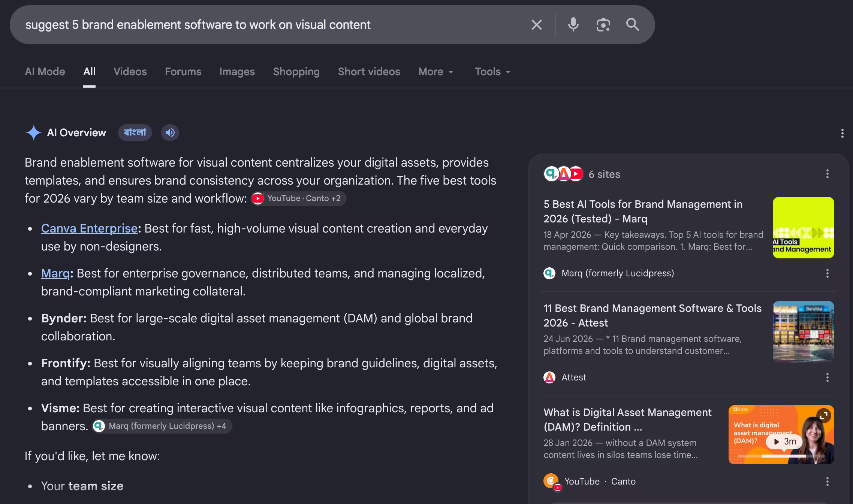Listen to the AI Overview with speaker icon
This screenshot has width=853, height=504.
point(170,133)
